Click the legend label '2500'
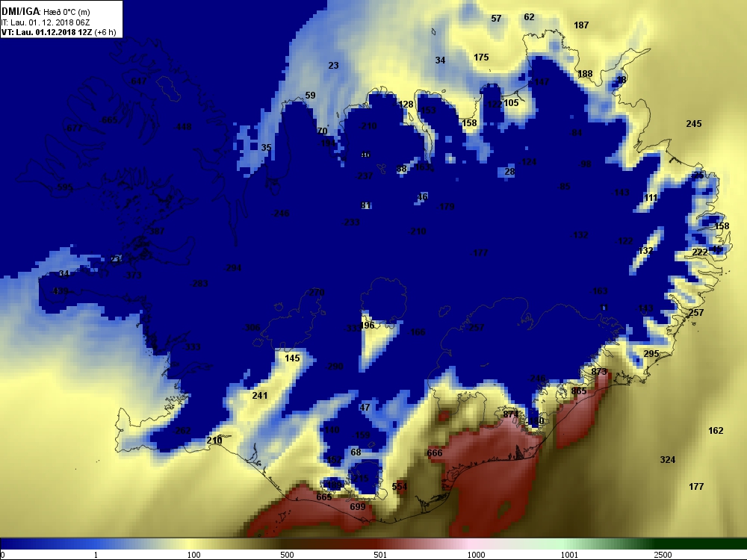 point(663,555)
